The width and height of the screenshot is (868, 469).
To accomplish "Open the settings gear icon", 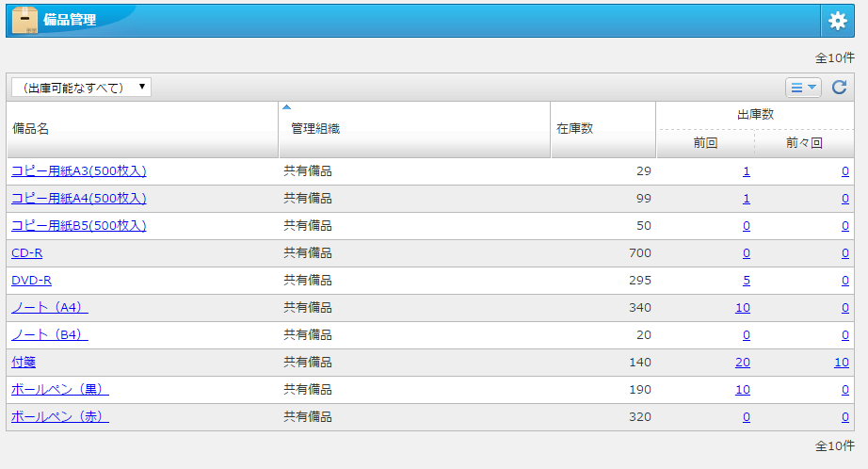I will [837, 21].
